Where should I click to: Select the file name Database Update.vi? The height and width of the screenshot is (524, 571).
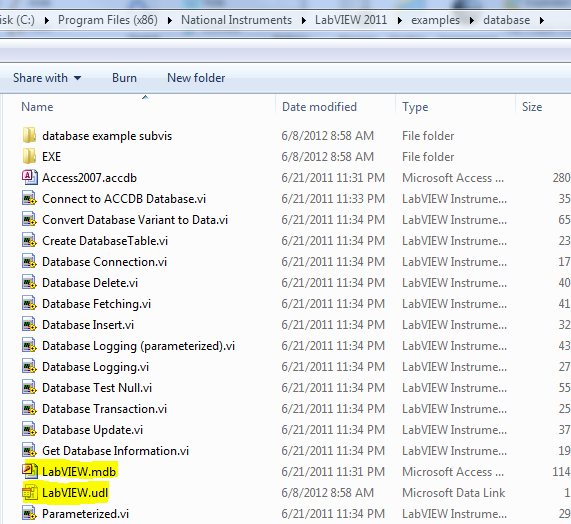click(x=92, y=430)
